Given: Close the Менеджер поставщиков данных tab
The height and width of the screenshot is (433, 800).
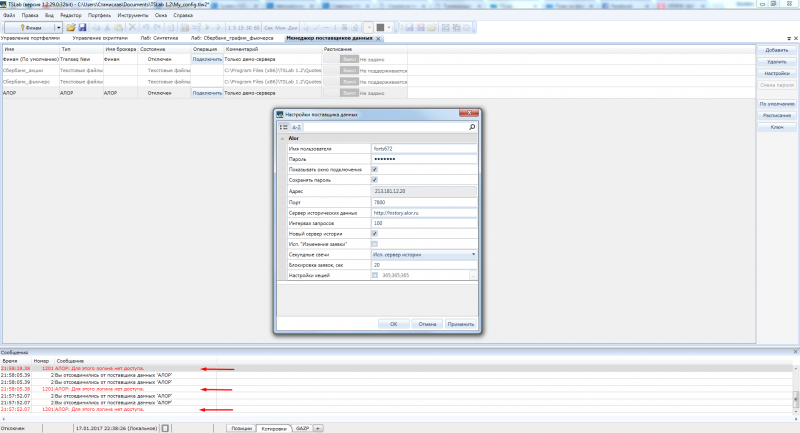Looking at the screenshot, I should [x=378, y=39].
